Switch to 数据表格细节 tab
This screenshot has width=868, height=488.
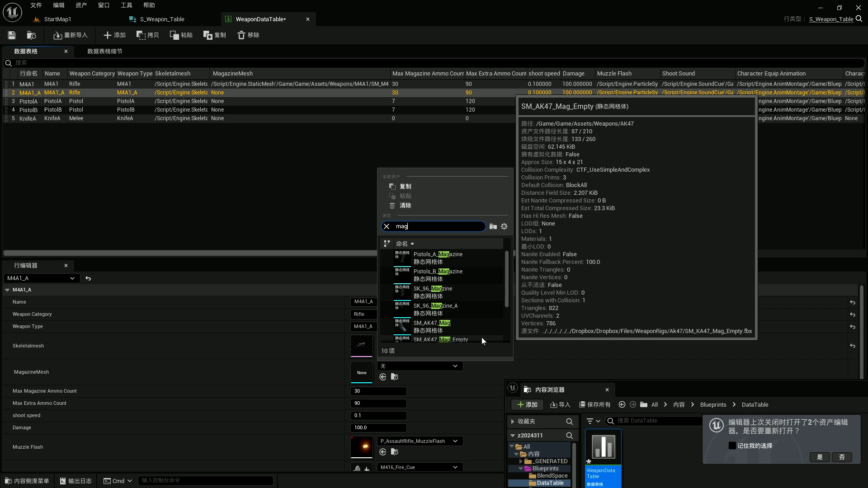pyautogui.click(x=104, y=52)
